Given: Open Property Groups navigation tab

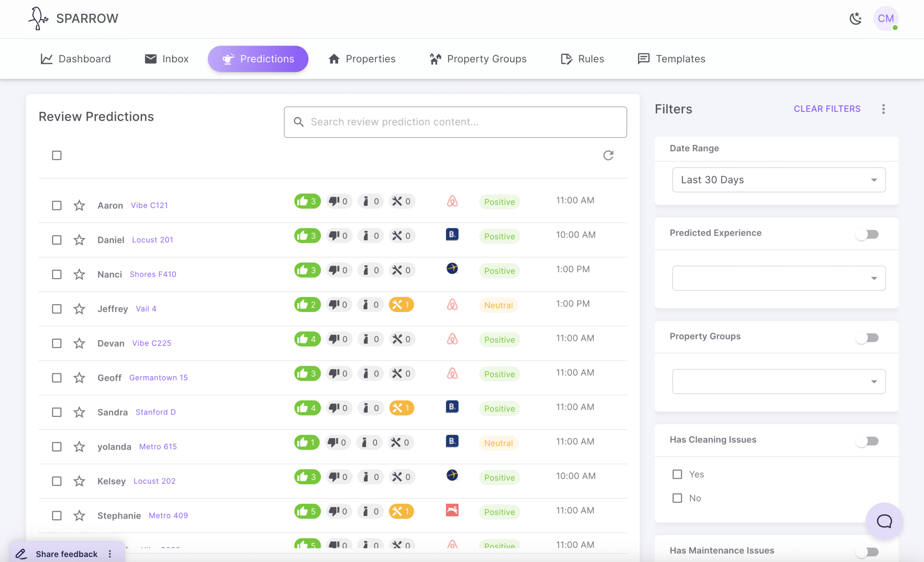Looking at the screenshot, I should (x=478, y=59).
